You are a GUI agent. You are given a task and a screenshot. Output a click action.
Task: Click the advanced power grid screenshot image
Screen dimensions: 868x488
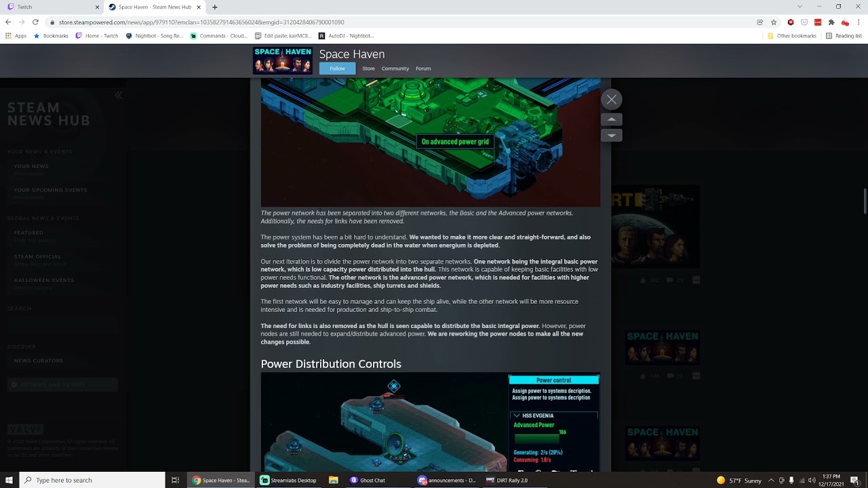click(x=431, y=142)
